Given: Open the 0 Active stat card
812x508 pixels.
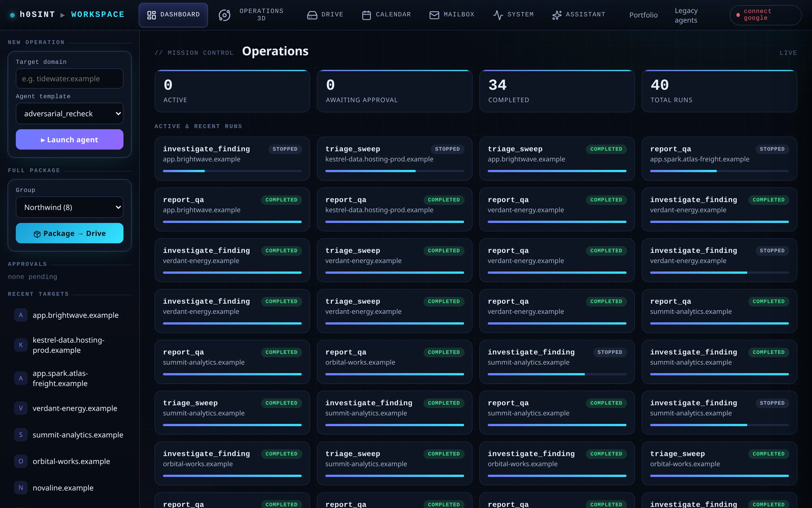Looking at the screenshot, I should [x=232, y=91].
